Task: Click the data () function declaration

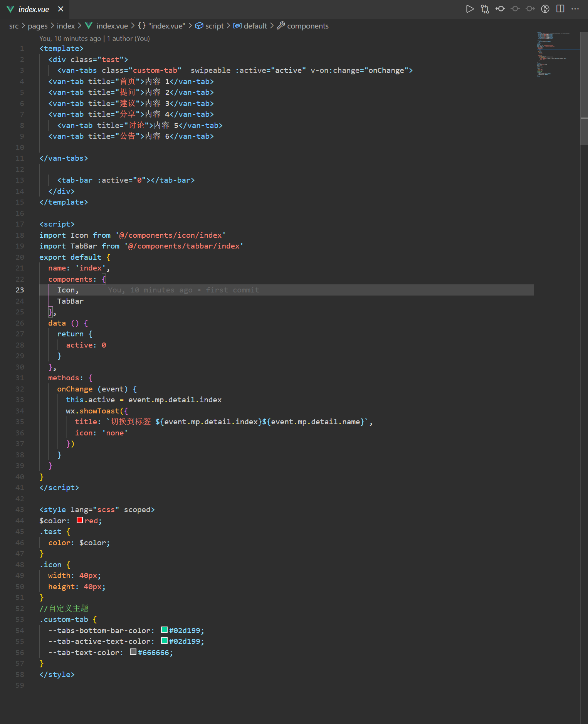Action: (x=68, y=323)
